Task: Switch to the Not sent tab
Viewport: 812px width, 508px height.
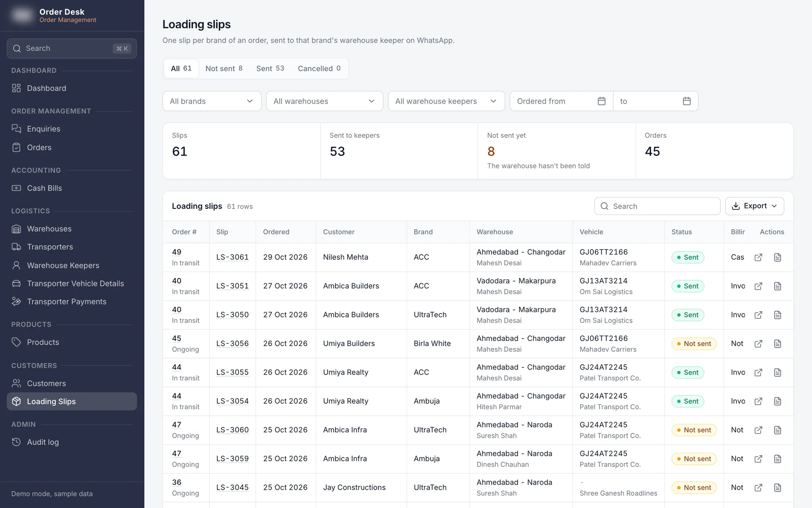Action: (224, 68)
